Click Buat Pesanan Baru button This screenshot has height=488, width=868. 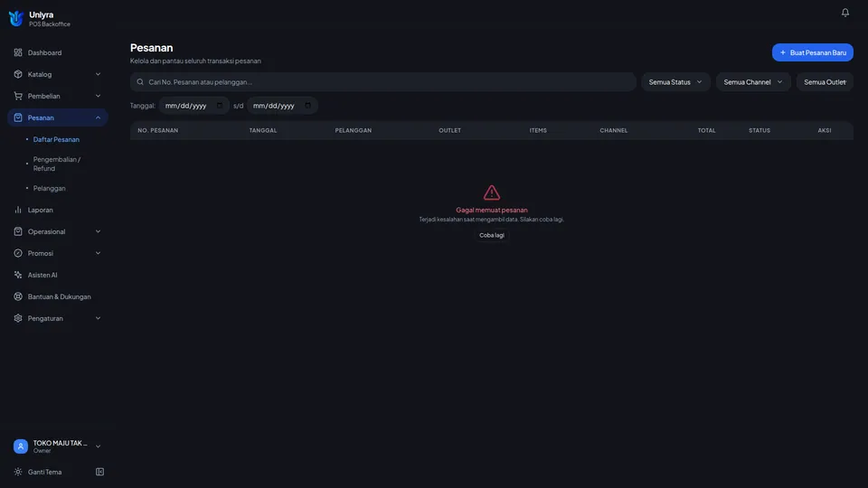[x=812, y=52]
